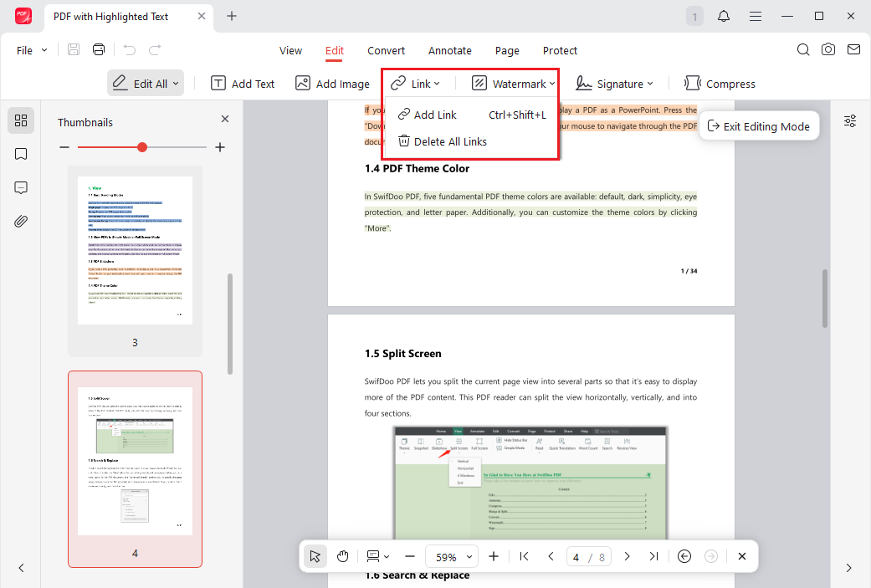871x588 pixels.
Task: Open the Attachments paperclip icon
Action: [x=21, y=222]
